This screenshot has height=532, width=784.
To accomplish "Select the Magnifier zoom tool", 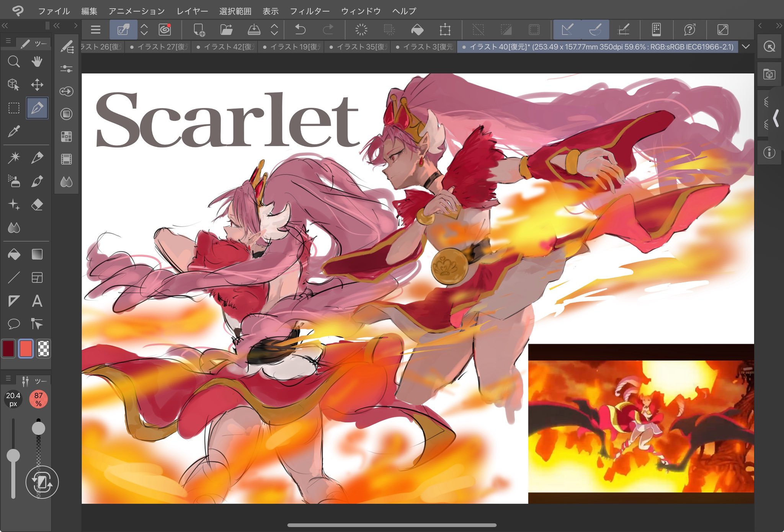I will (14, 62).
